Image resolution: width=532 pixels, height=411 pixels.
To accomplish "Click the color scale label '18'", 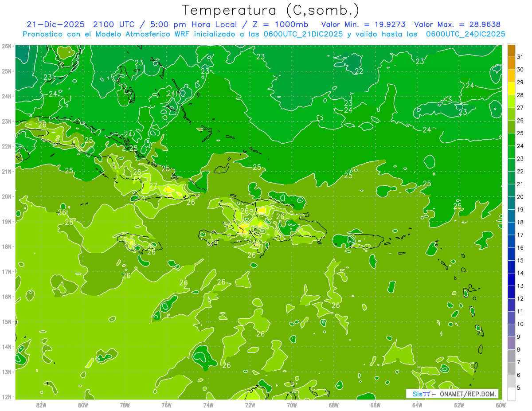I will [520, 223].
